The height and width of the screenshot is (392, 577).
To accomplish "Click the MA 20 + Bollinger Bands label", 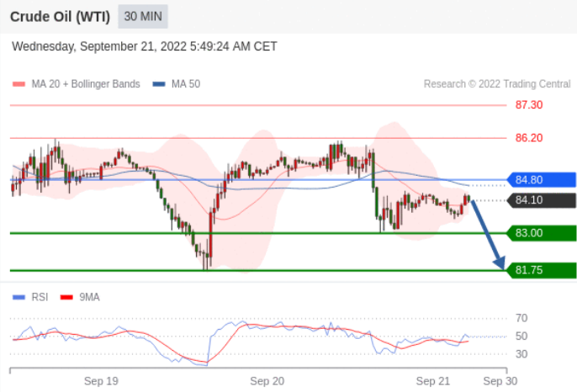I will pos(86,84).
